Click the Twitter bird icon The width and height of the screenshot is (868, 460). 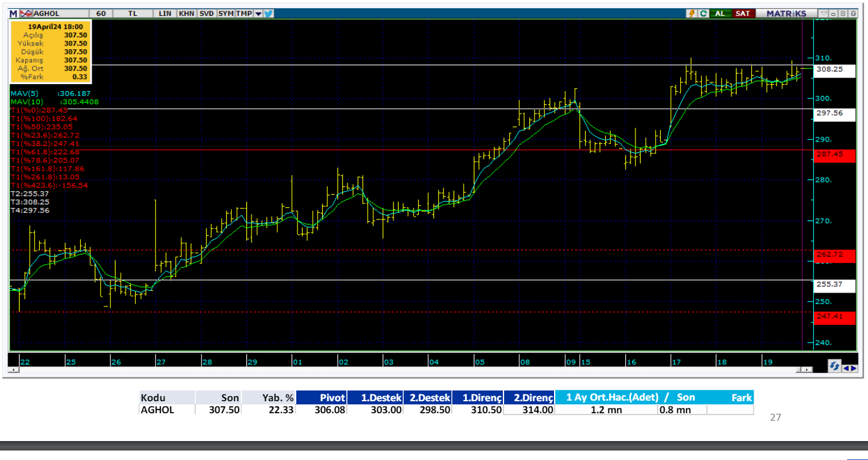[x=268, y=13]
